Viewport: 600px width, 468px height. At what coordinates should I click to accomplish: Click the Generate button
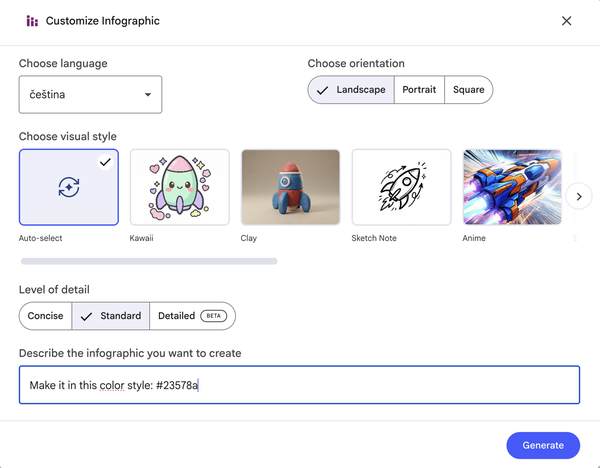543,445
